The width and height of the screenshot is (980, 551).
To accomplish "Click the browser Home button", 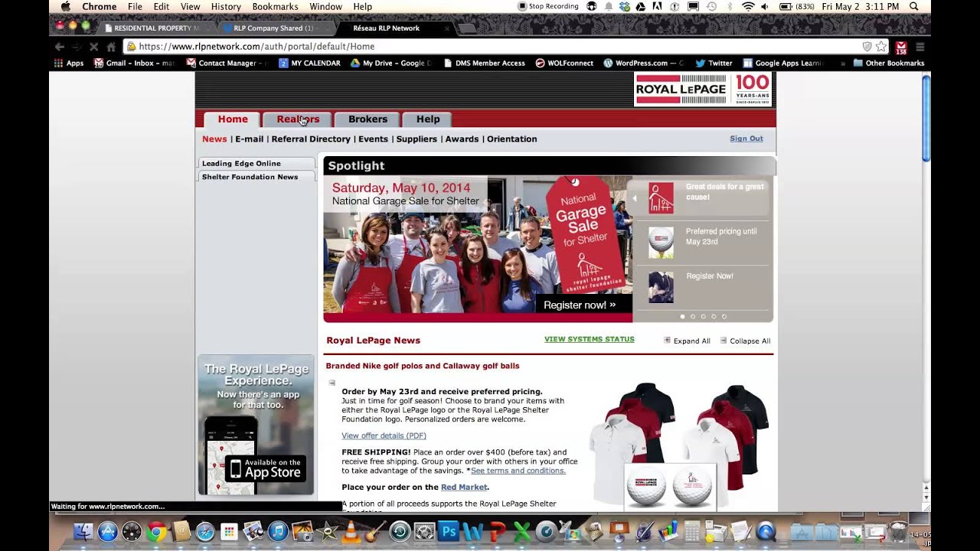I will point(111,47).
